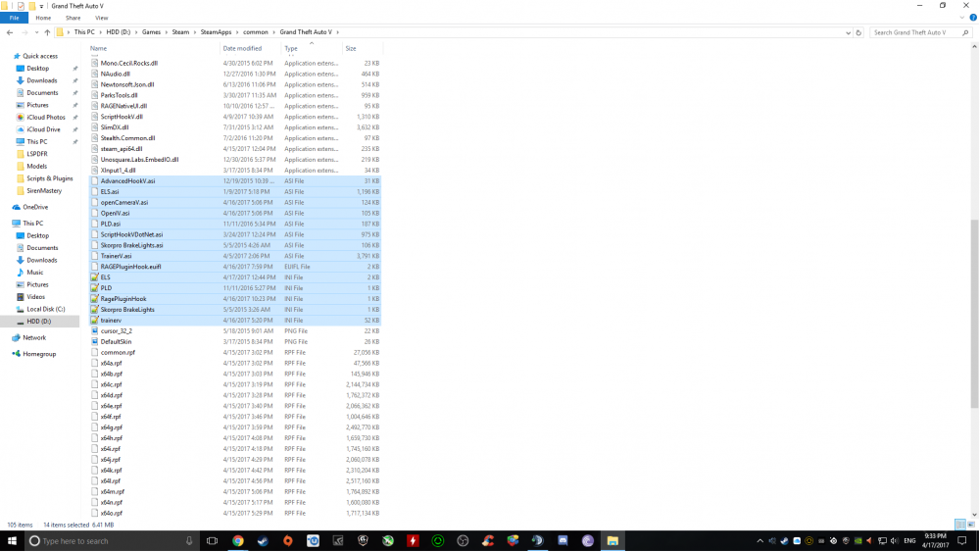Show hidden system tray icons
The height and width of the screenshot is (552, 980).
pos(760,541)
